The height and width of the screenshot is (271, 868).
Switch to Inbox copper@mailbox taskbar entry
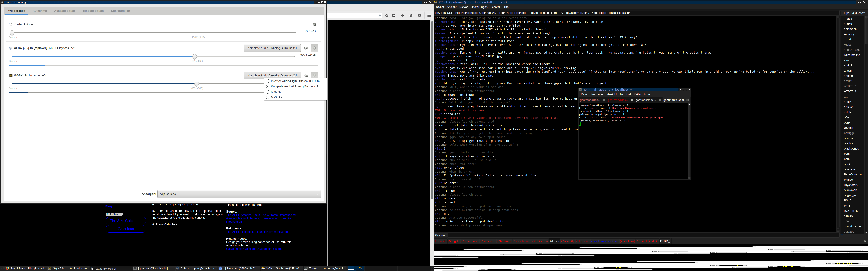tap(196, 268)
